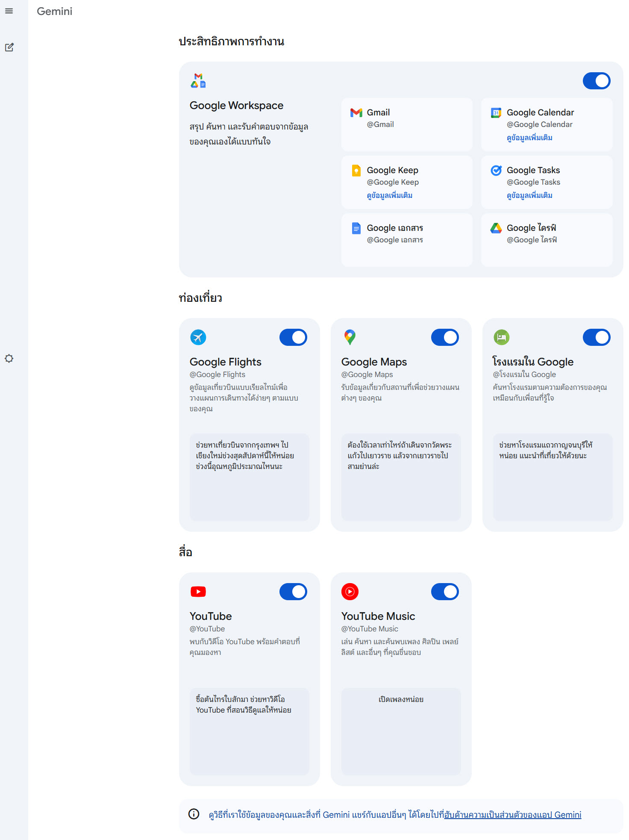Click the info circle icon at bottom

[194, 814]
